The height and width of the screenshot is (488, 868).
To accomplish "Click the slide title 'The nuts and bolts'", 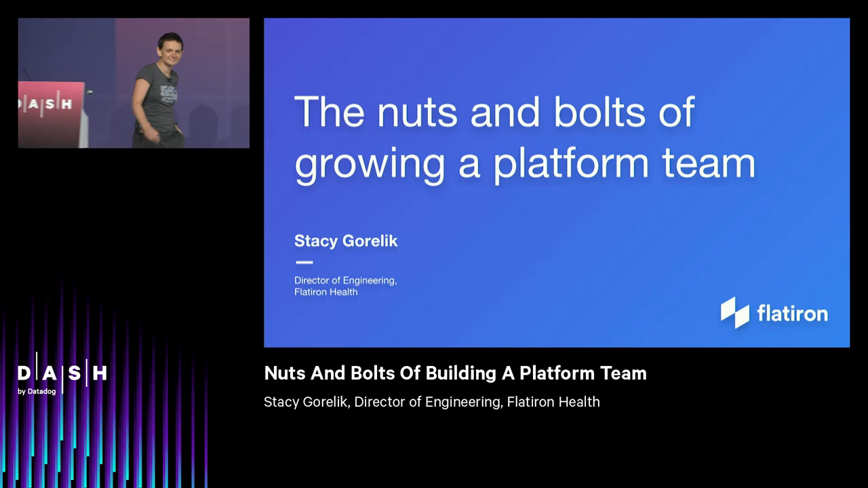I will pyautogui.click(x=494, y=112).
